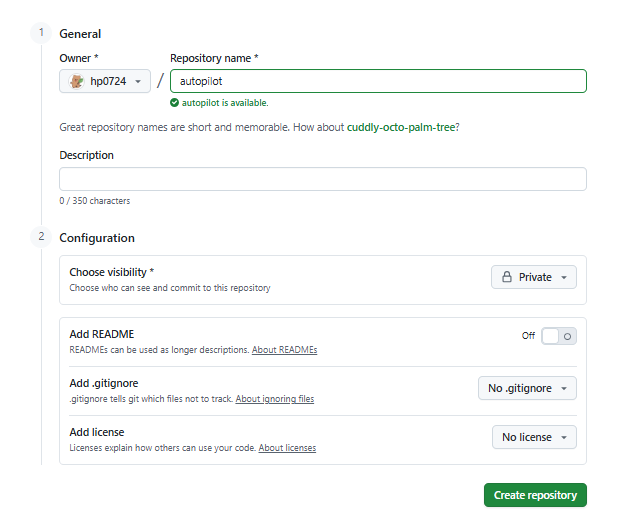
Task: Open the About READMEs link
Action: tap(284, 350)
